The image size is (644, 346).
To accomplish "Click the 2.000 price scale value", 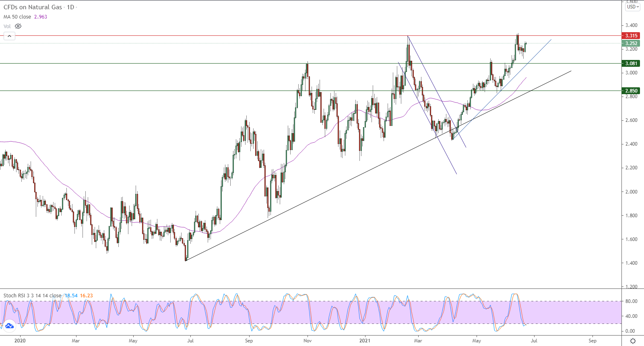I will click(x=631, y=192).
